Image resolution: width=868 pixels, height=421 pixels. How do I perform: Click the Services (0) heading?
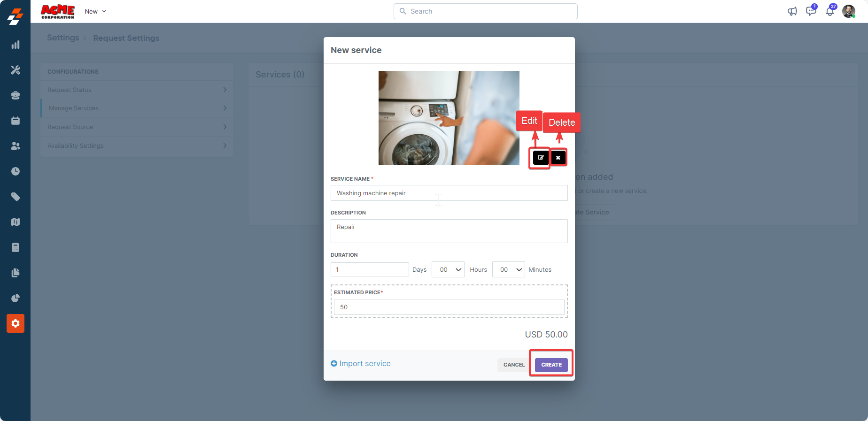pos(280,75)
